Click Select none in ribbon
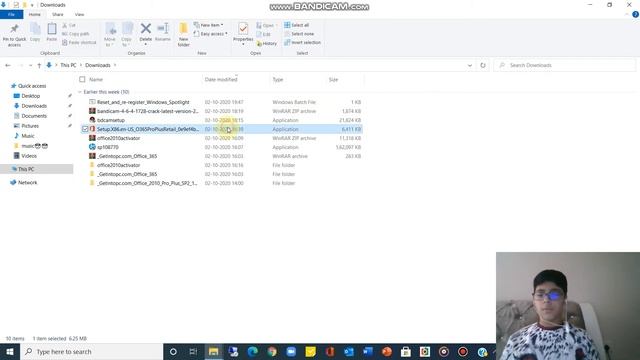 (x=299, y=34)
